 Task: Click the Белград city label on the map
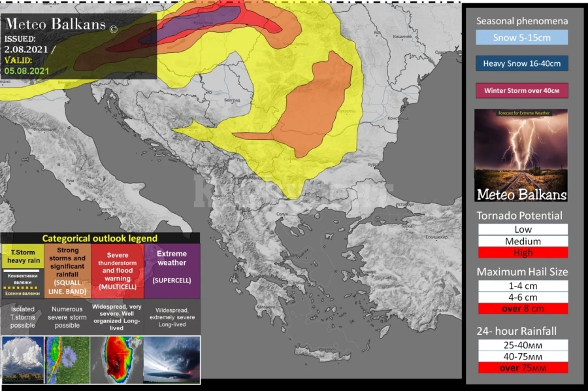point(232,100)
